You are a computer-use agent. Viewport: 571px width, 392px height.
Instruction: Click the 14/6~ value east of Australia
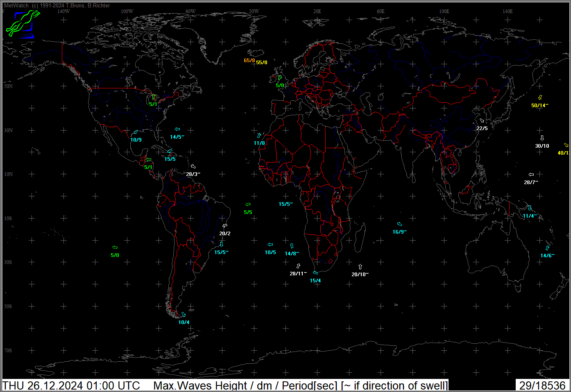tap(548, 256)
